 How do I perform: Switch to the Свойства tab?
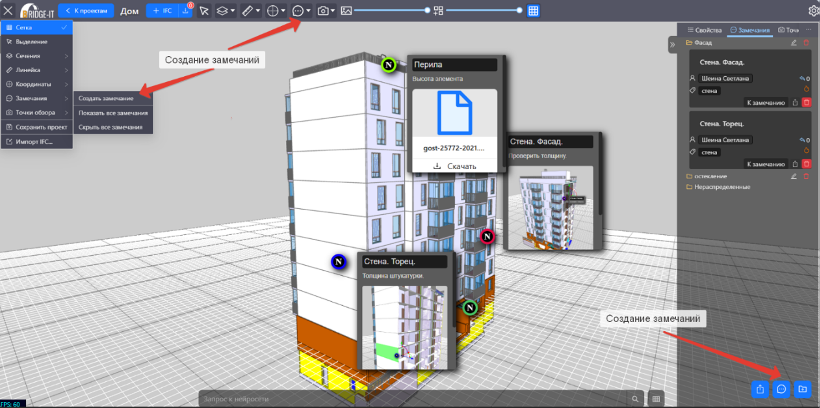tap(704, 30)
